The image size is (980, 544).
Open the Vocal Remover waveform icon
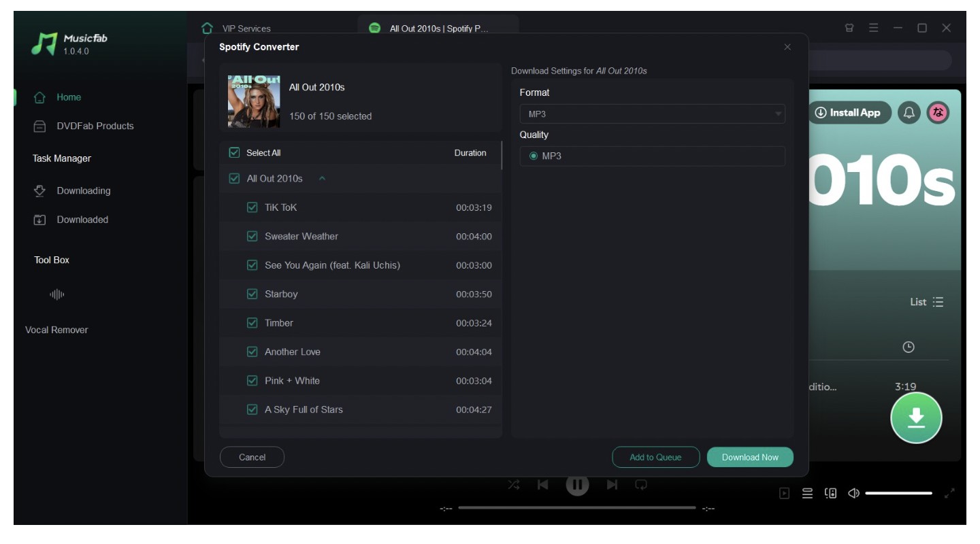click(x=57, y=294)
